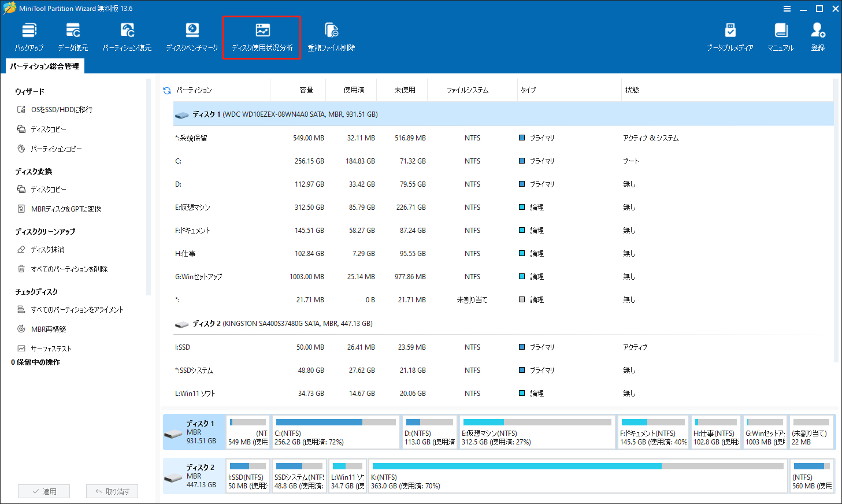
Task: Select the H:仕事 partition row
Action: point(503,254)
